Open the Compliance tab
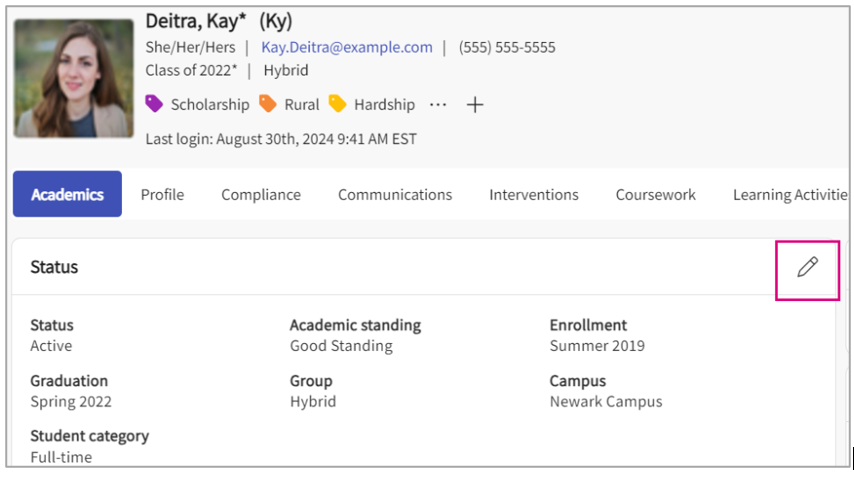This screenshot has width=854, height=478. tap(261, 194)
